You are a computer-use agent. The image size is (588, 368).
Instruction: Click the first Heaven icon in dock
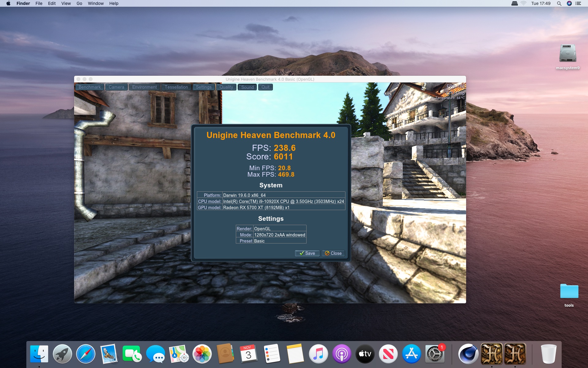(492, 354)
